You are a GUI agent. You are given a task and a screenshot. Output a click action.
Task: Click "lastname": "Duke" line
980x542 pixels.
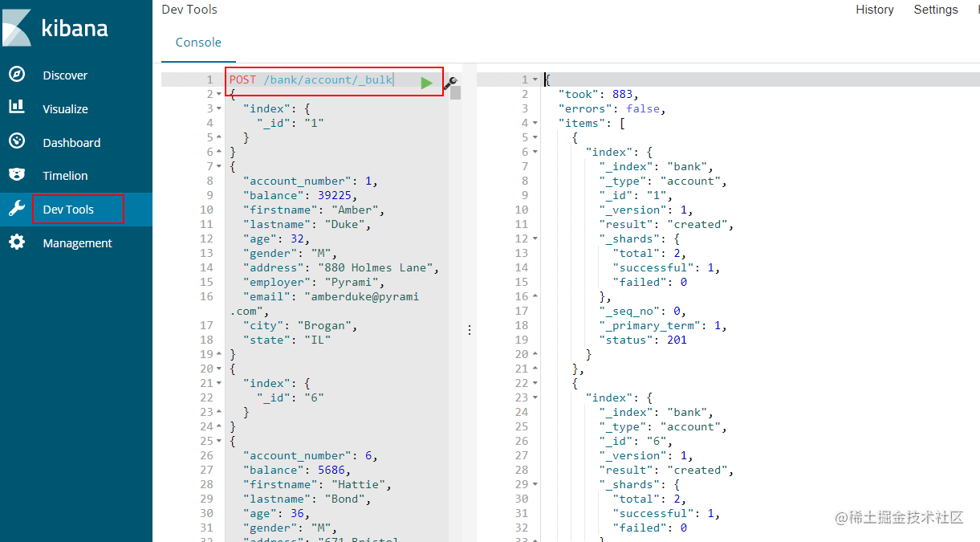coord(307,224)
